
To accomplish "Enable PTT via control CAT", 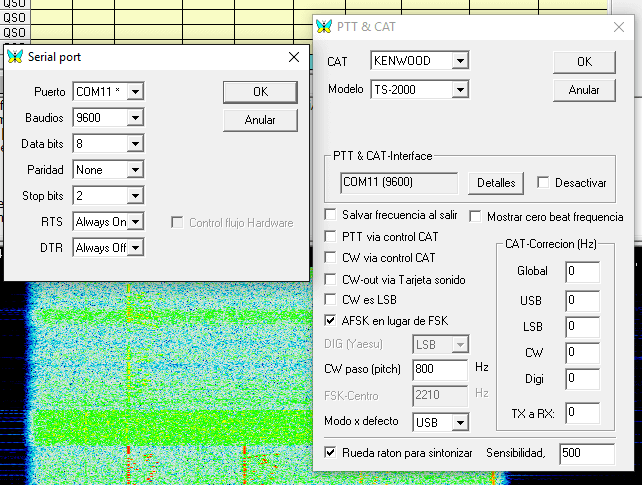I will [x=330, y=236].
